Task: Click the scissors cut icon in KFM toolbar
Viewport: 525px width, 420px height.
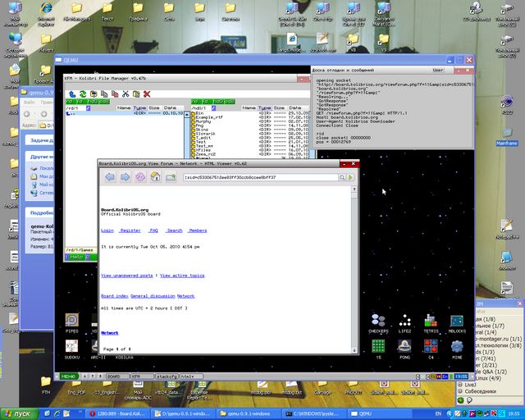Action: click(x=126, y=94)
